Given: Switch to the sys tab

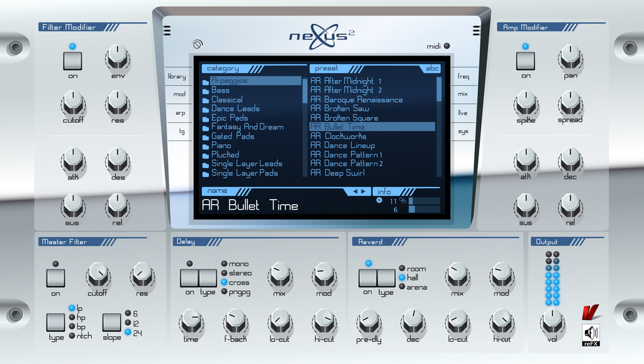Looking at the screenshot, I should [x=464, y=131].
